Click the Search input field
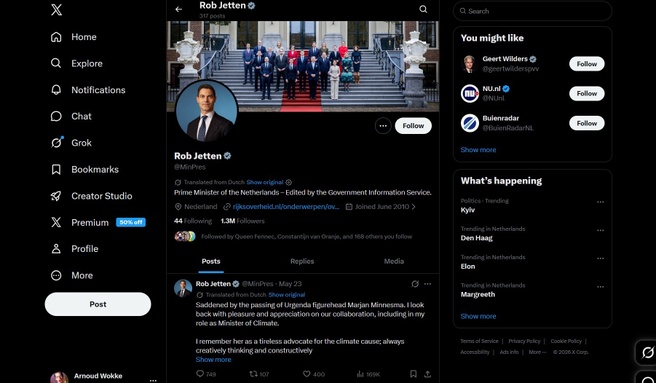This screenshot has height=383, width=656. 533,11
